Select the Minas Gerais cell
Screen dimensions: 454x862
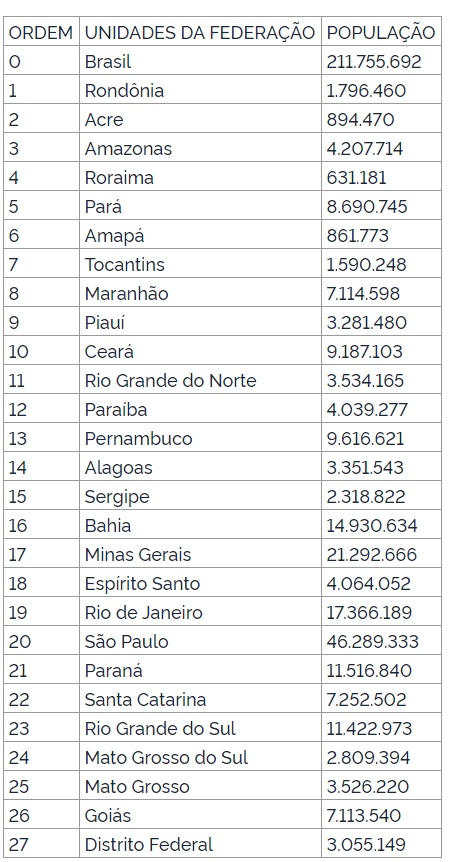tap(200, 554)
